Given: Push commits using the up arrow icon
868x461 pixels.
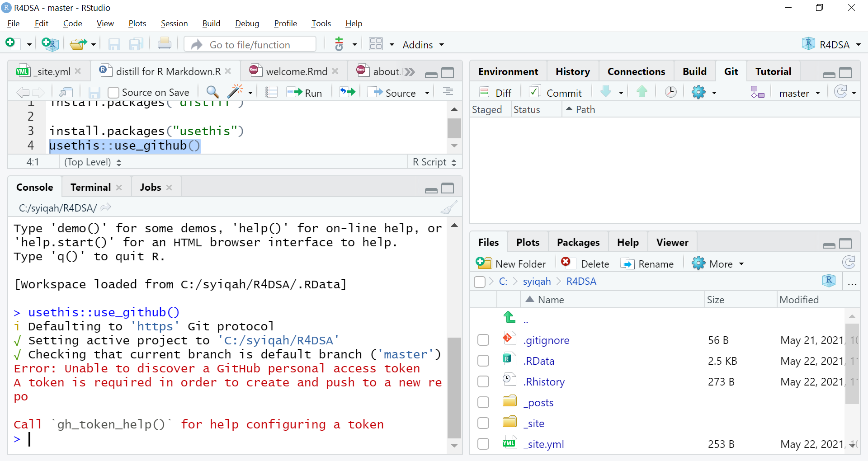Looking at the screenshot, I should click(x=642, y=92).
